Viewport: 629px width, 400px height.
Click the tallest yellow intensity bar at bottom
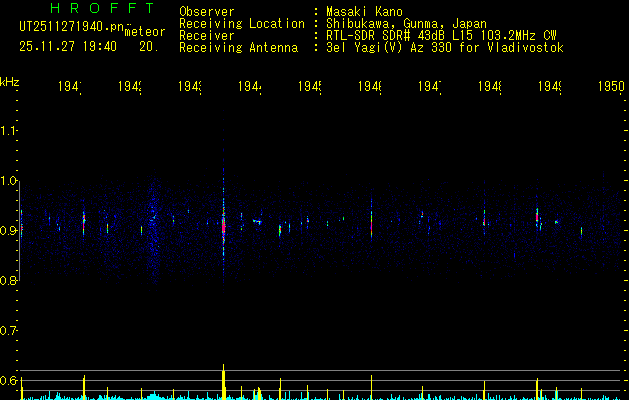223,382
